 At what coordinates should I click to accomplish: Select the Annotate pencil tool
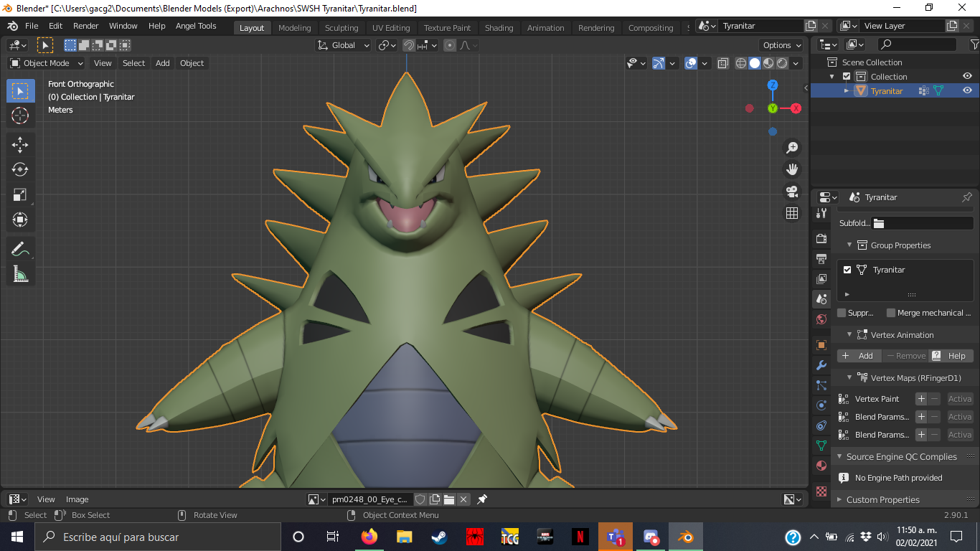[20, 249]
